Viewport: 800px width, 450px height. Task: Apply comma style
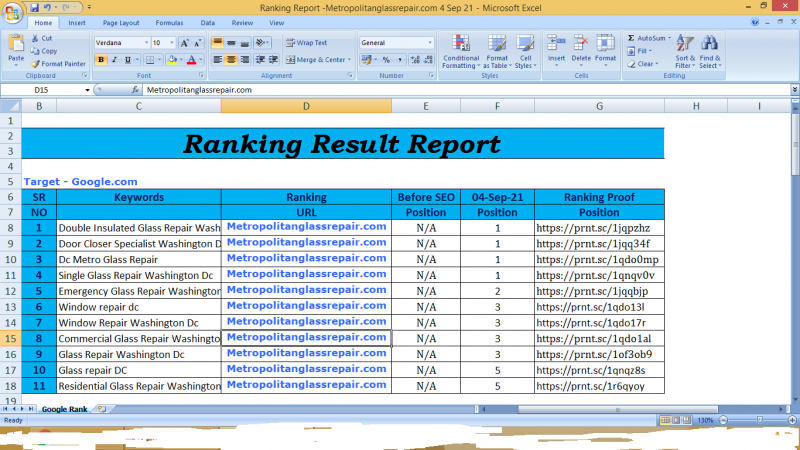point(399,60)
